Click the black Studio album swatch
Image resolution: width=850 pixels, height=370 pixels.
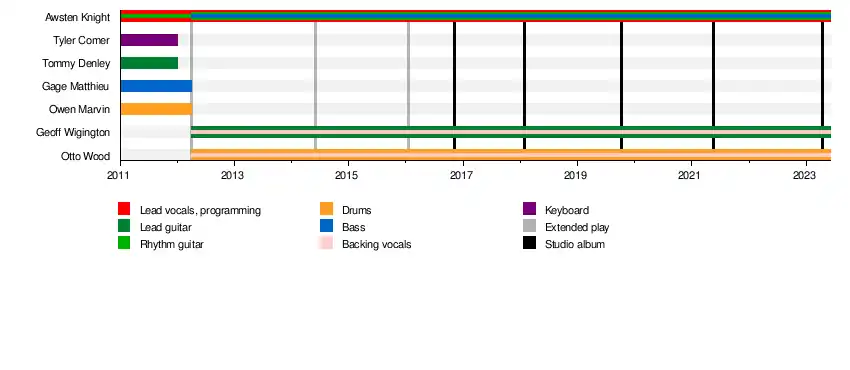point(529,243)
